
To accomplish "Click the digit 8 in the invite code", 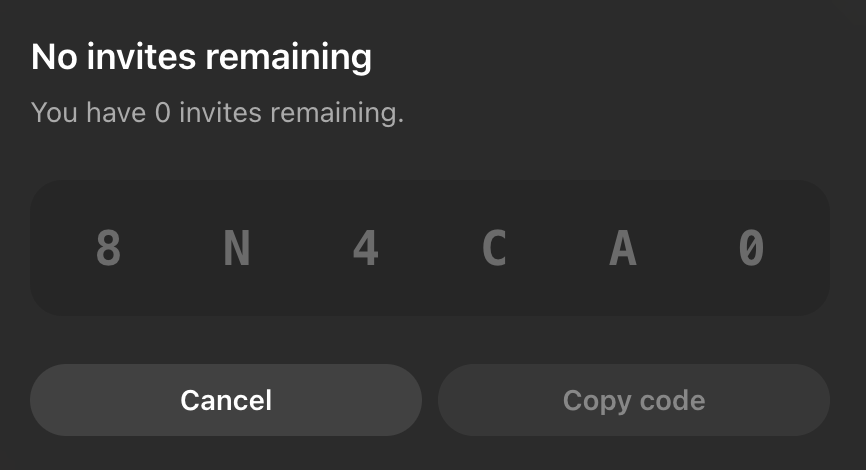I will tap(108, 249).
